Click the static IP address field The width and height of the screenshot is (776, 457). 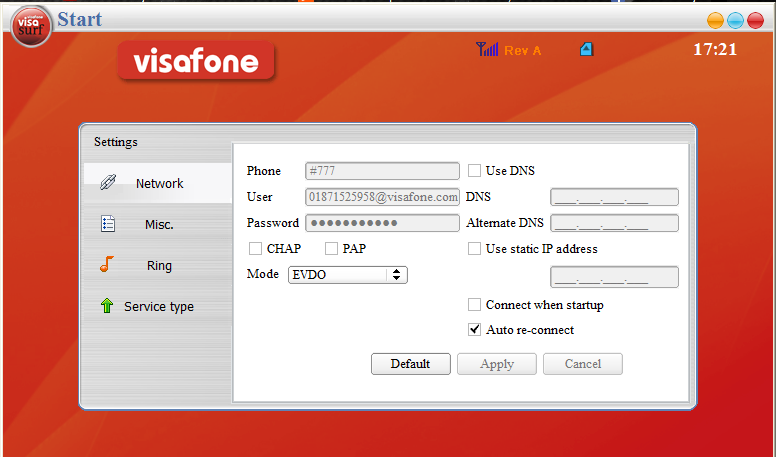[x=614, y=277]
